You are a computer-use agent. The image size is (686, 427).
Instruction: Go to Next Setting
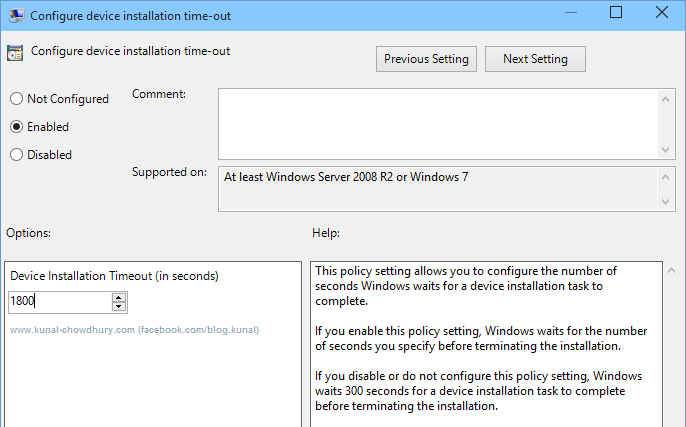point(535,59)
